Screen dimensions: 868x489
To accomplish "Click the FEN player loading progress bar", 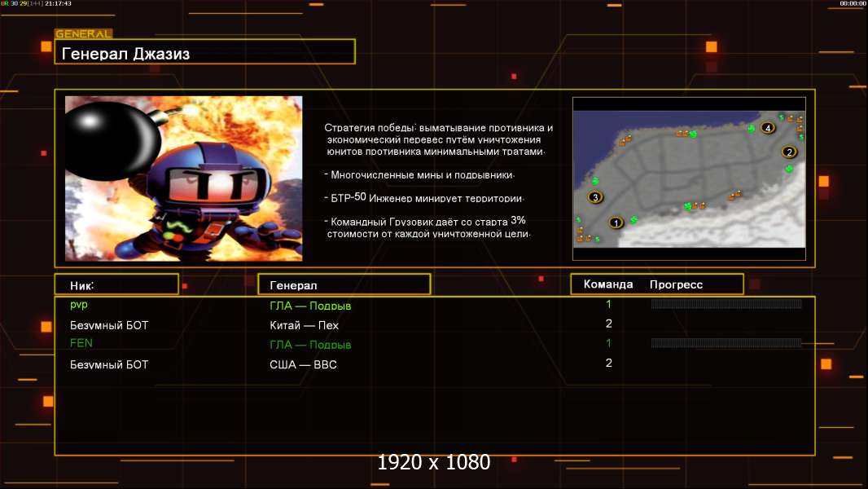I will 726,343.
